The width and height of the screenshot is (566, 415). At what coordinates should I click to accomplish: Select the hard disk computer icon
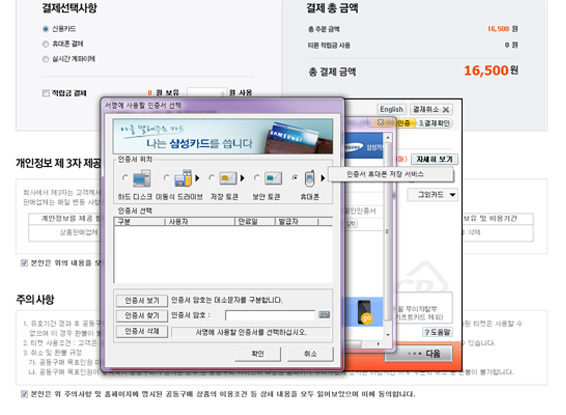(142, 178)
